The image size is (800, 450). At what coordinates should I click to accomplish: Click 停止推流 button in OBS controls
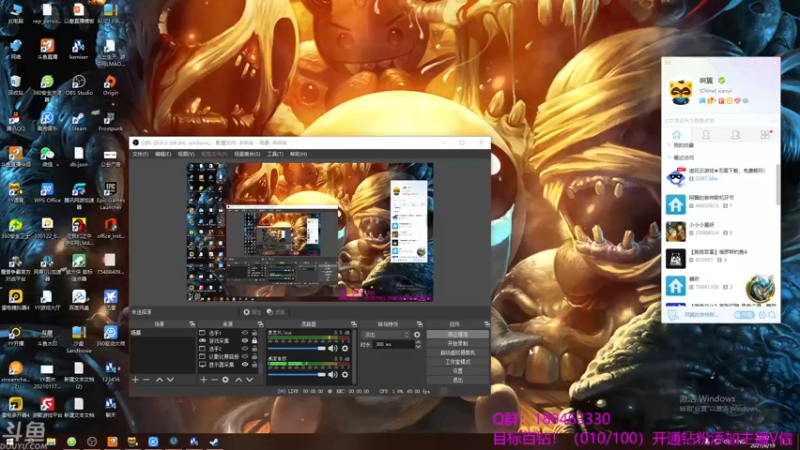coord(458,335)
